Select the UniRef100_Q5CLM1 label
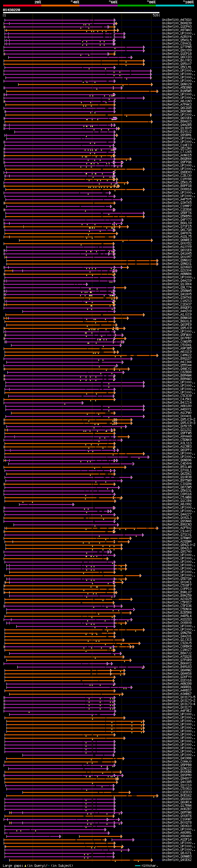 point(177,67)
